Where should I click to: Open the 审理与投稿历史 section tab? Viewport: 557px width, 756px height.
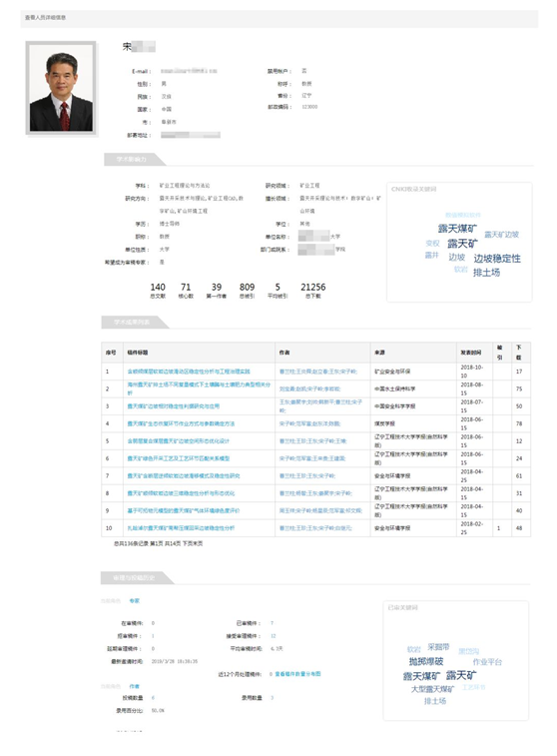136,577
